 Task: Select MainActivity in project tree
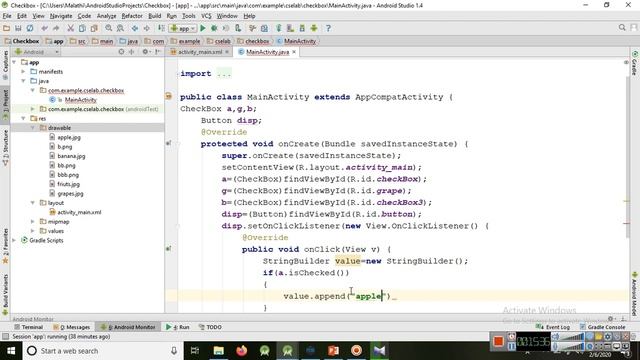80,100
